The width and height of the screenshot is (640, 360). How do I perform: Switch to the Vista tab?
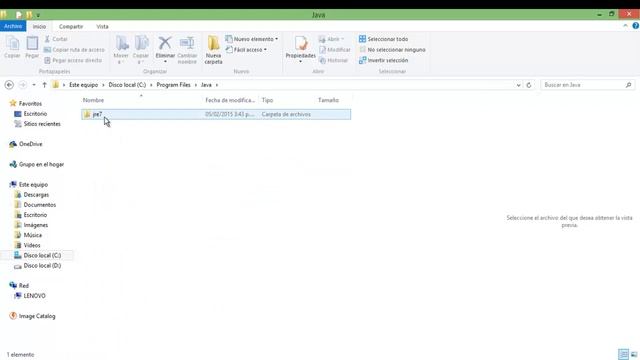pyautogui.click(x=102, y=26)
